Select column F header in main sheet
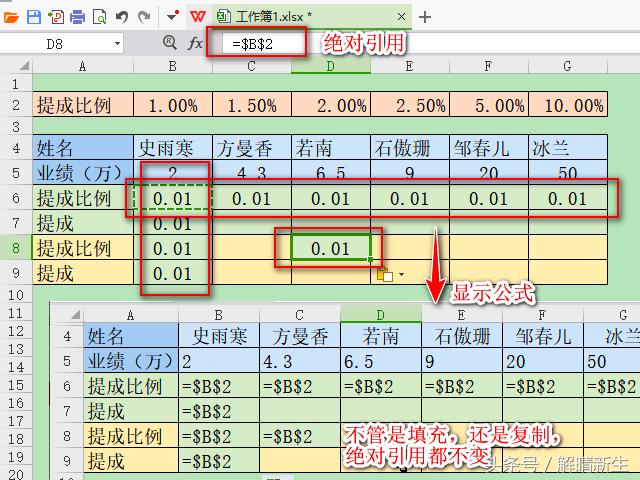 pyautogui.click(x=488, y=66)
